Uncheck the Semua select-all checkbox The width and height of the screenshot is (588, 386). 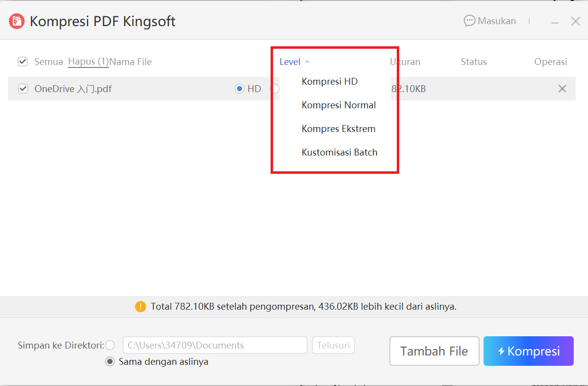(23, 61)
